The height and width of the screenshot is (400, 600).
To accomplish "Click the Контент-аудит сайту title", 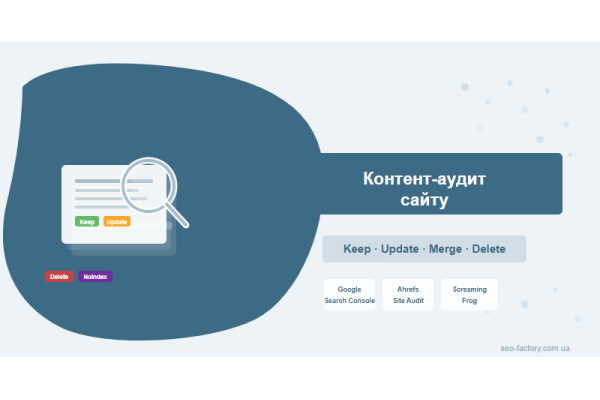I will pyautogui.click(x=424, y=189).
